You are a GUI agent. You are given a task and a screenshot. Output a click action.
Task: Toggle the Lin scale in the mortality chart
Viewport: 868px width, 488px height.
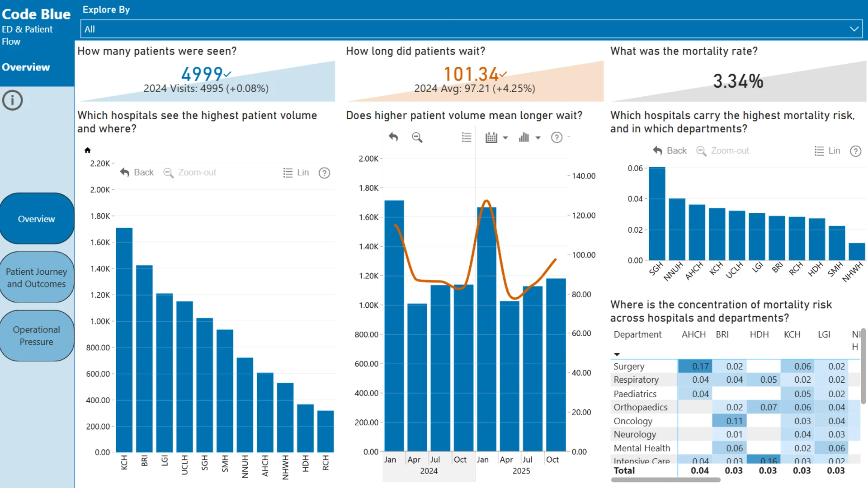click(827, 150)
